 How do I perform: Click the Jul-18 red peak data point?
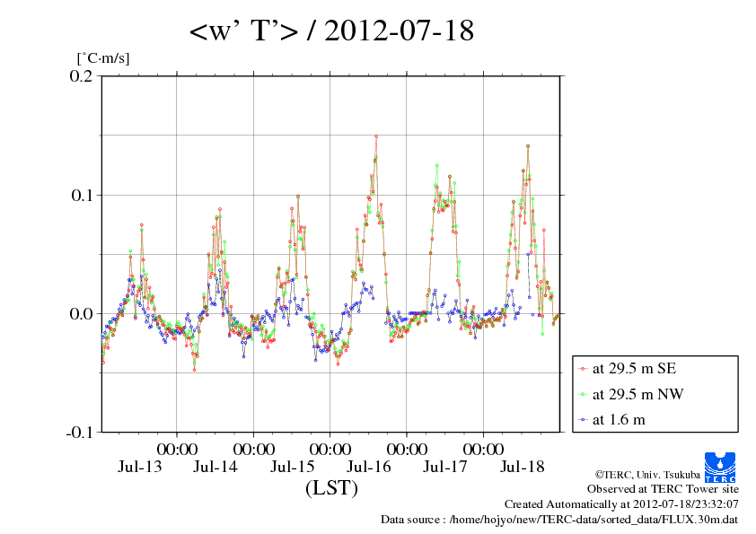pos(528,146)
